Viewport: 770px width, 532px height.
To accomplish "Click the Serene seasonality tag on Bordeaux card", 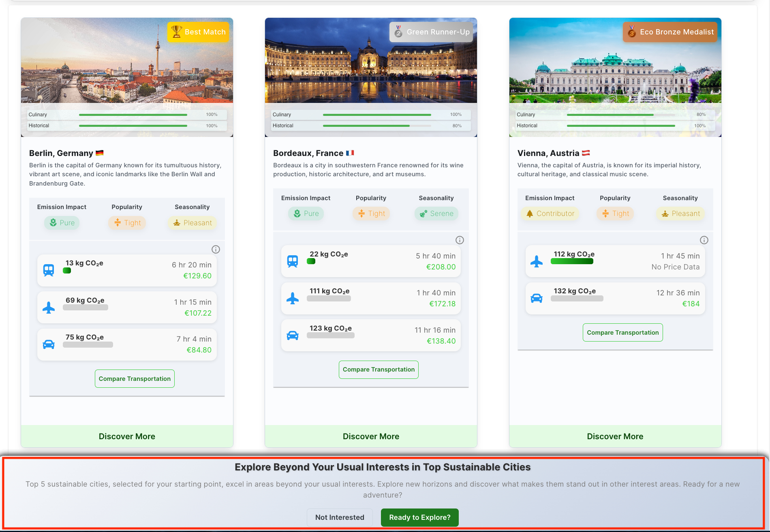I will coord(436,214).
